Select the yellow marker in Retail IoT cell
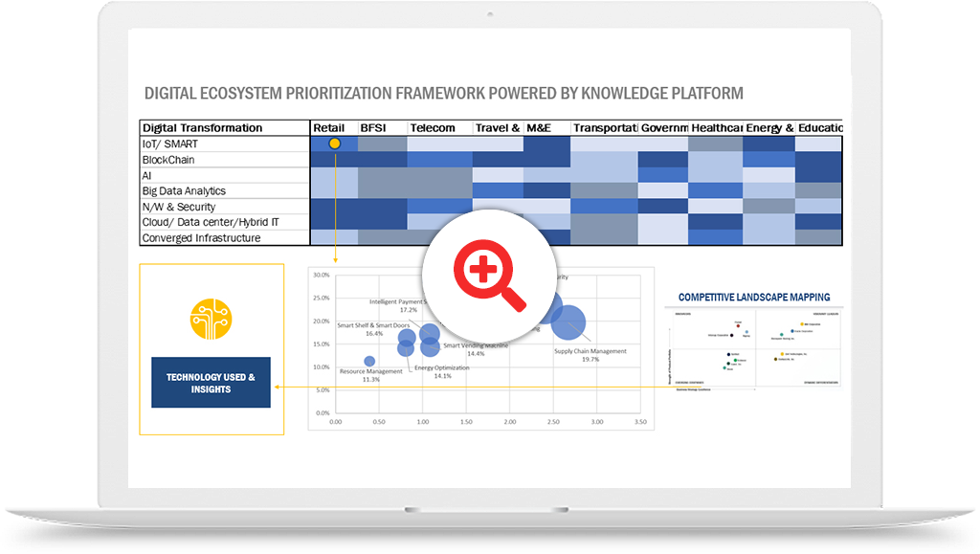 pos(334,144)
